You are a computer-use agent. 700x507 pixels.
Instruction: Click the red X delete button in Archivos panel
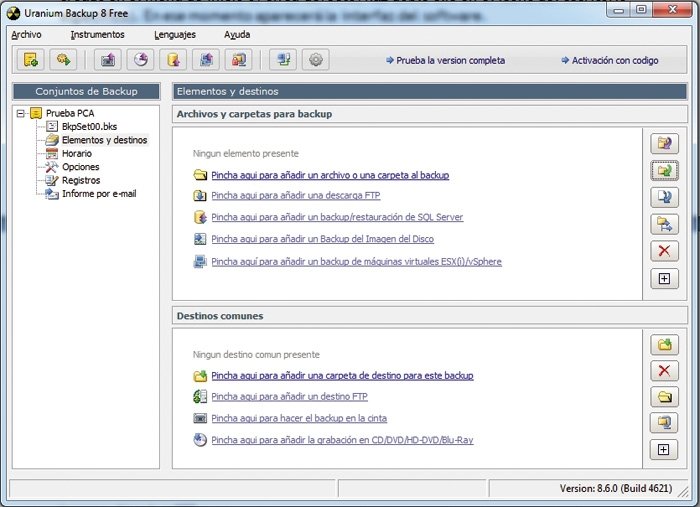pos(664,251)
